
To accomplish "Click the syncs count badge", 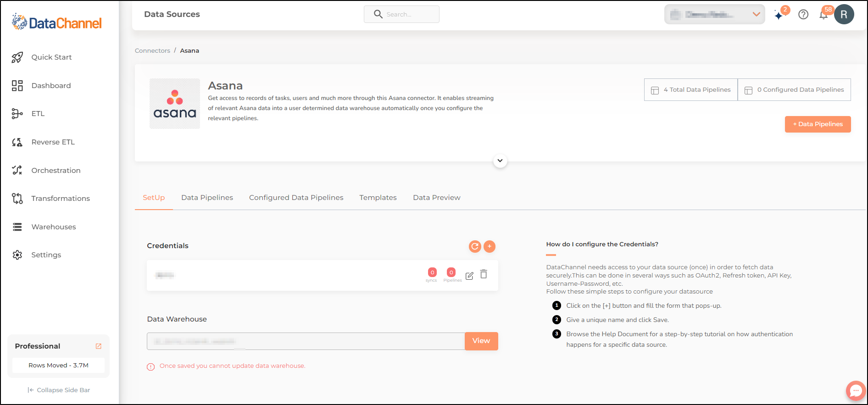I will pyautogui.click(x=432, y=272).
